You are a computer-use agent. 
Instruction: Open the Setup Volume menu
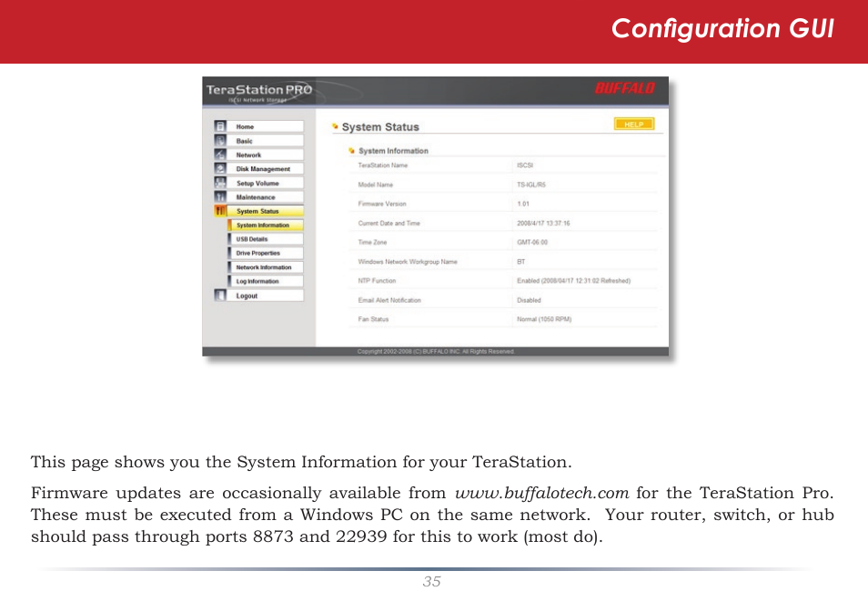pyautogui.click(x=265, y=183)
